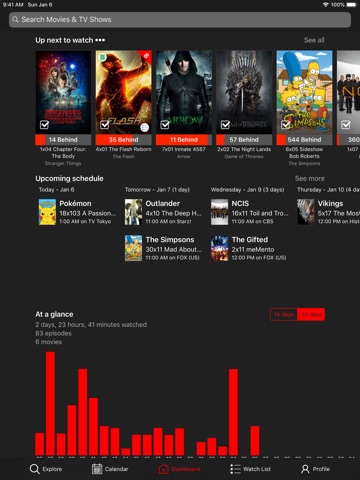
Task: Click '2x11 meMento' episode text
Action: pyautogui.click(x=253, y=249)
